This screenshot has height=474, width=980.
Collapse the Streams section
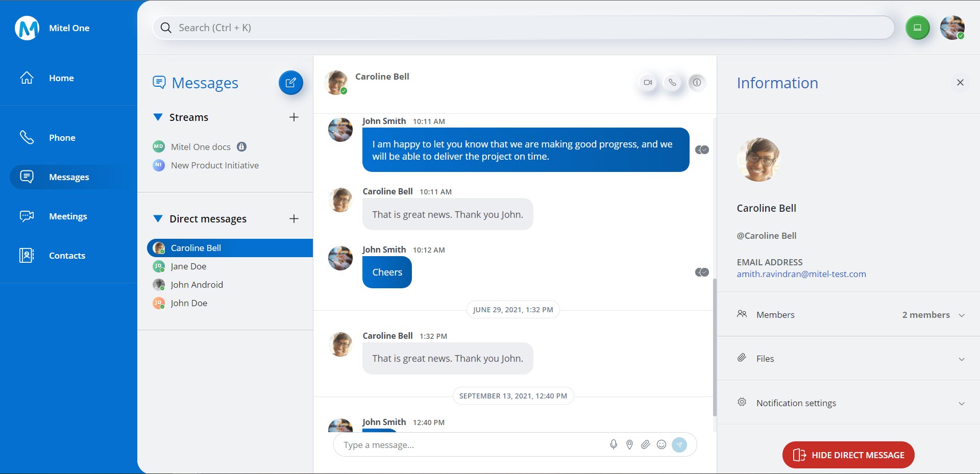coord(158,117)
